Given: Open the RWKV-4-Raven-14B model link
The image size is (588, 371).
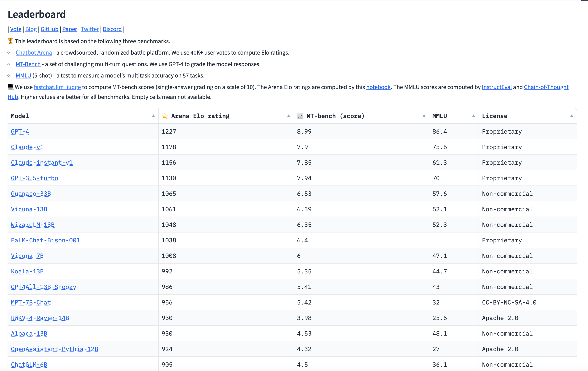Looking at the screenshot, I should pyautogui.click(x=40, y=318).
